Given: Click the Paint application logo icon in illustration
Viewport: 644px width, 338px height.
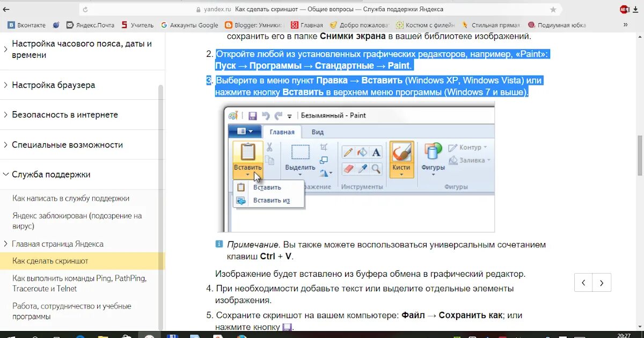Looking at the screenshot, I should [x=233, y=115].
